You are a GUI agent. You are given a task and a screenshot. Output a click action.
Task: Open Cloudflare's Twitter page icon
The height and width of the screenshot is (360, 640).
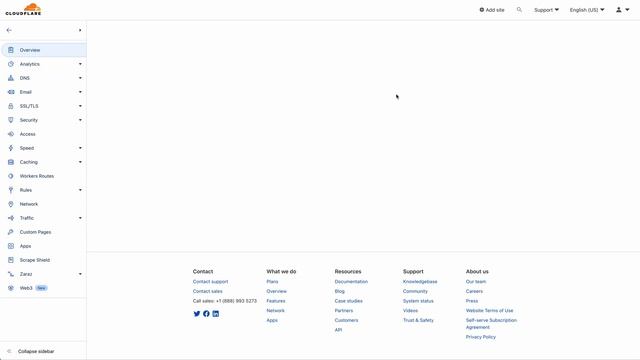[x=197, y=313]
